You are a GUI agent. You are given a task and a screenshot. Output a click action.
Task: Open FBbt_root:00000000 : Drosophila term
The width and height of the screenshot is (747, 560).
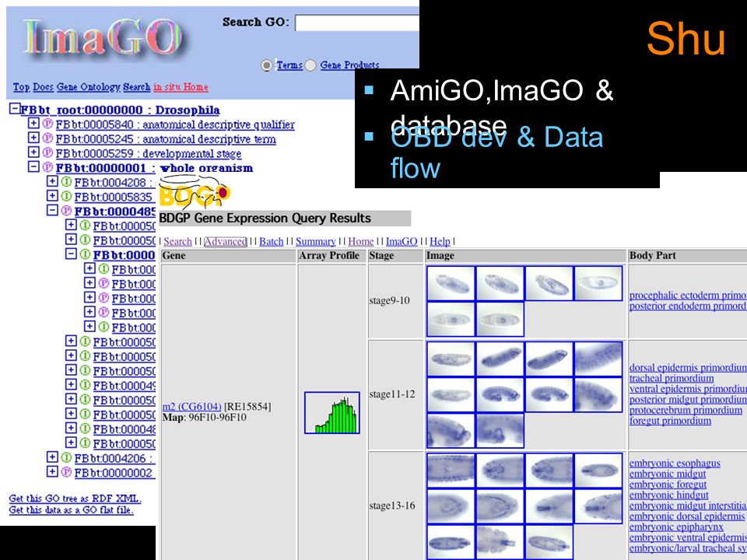(120, 110)
